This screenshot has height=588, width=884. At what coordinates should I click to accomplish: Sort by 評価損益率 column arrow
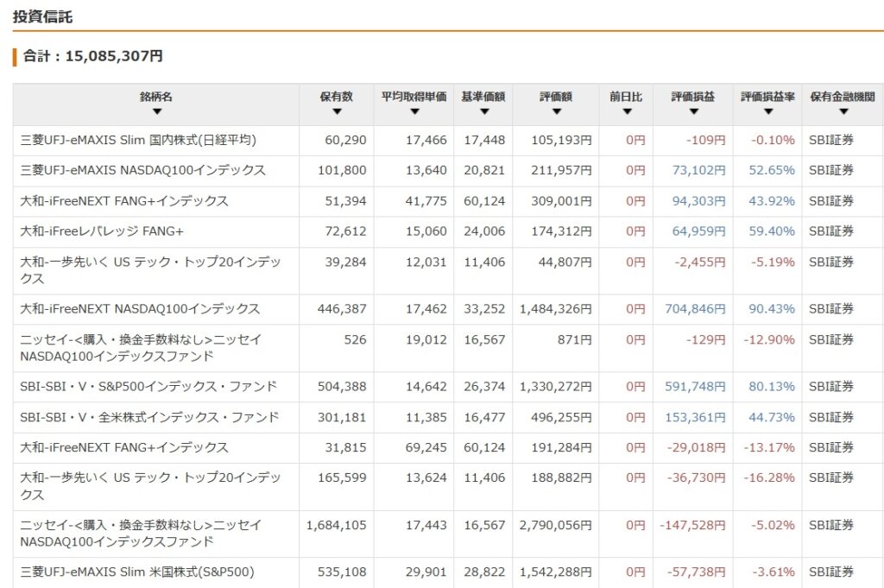click(767, 111)
